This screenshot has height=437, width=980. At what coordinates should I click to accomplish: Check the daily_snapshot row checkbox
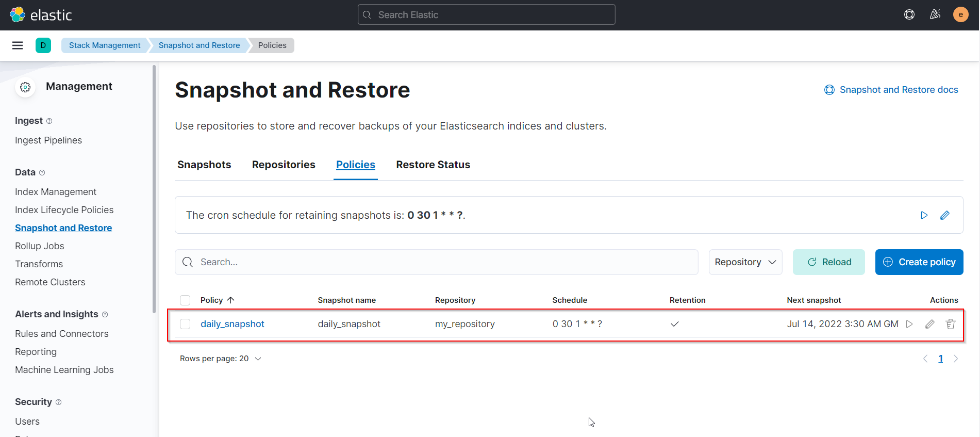point(185,324)
